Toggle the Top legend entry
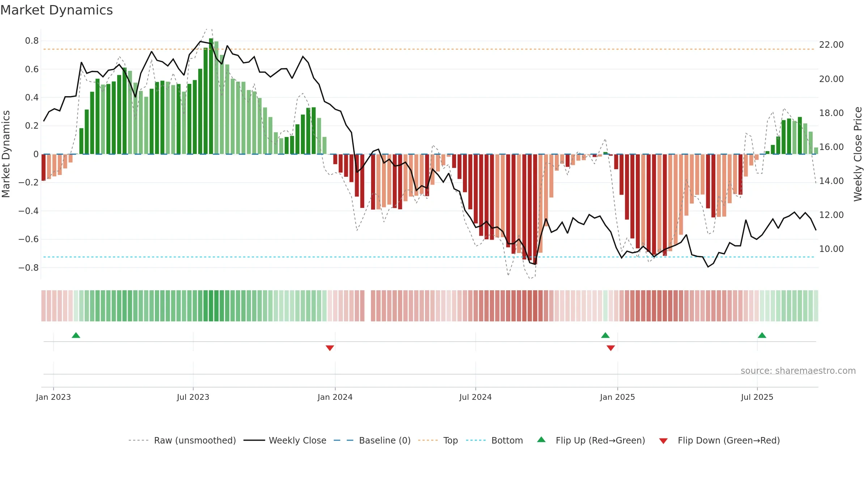The height and width of the screenshot is (488, 868). 438,440
